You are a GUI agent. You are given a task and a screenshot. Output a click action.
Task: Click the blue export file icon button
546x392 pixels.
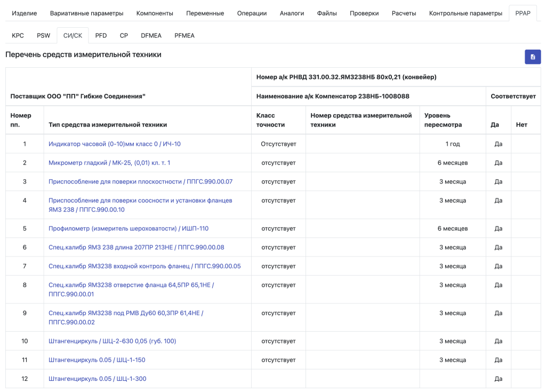[533, 57]
